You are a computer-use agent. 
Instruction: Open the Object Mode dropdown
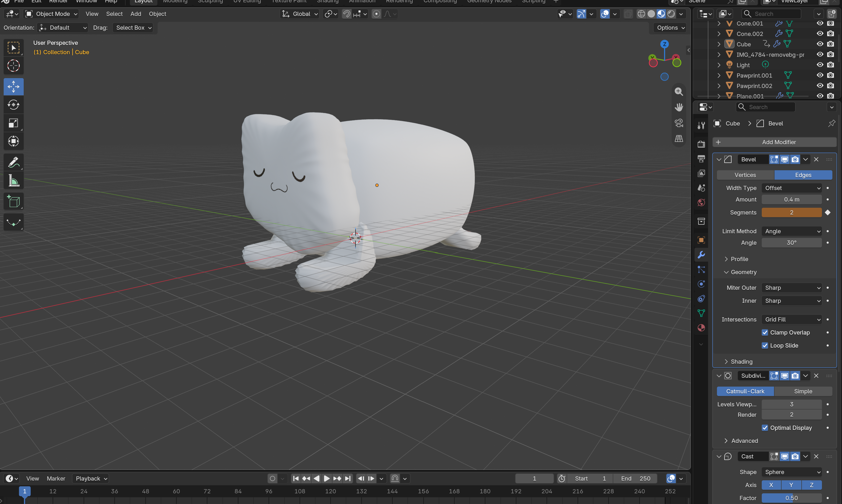(x=52, y=14)
